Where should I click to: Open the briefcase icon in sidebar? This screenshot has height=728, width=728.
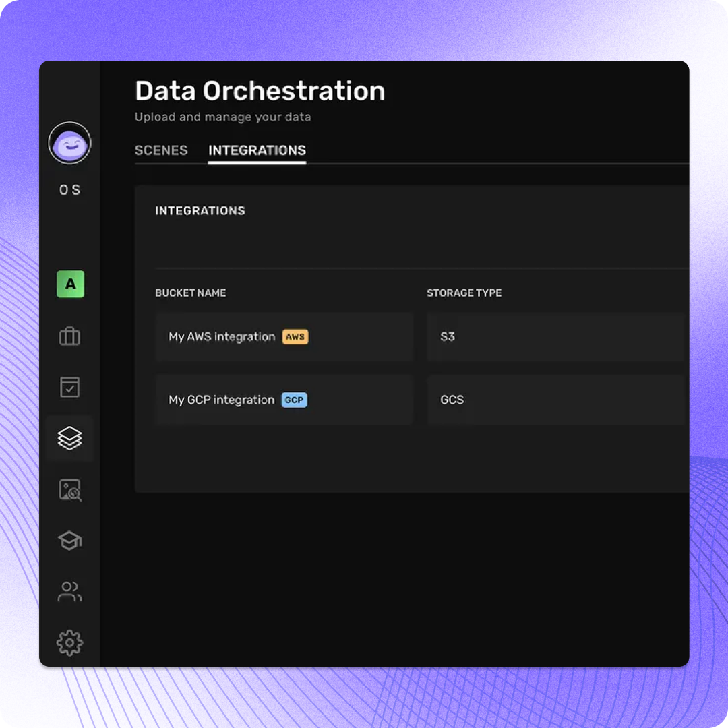pyautogui.click(x=69, y=336)
